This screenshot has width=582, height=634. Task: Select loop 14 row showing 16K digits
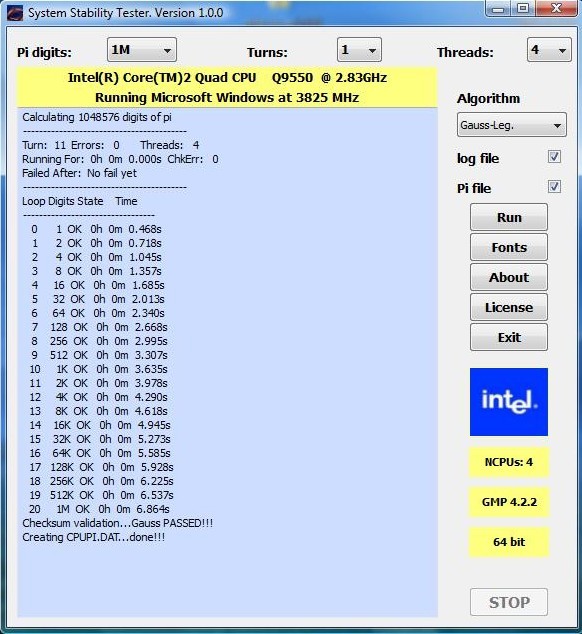[x=100, y=425]
